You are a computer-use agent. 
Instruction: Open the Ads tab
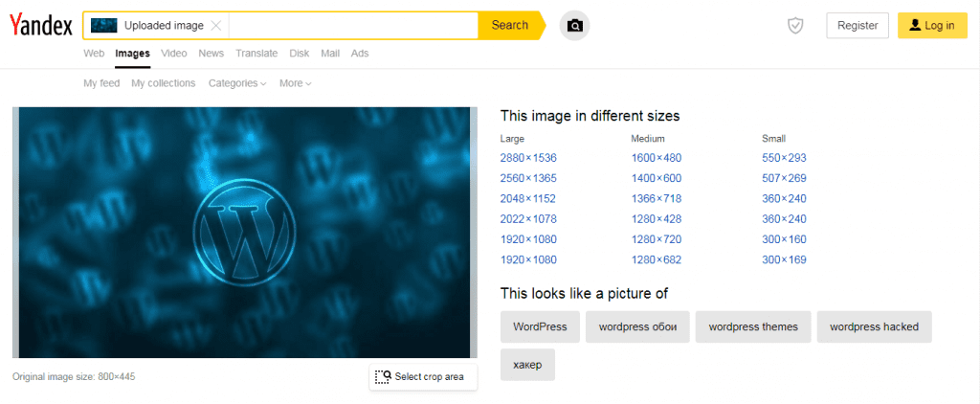(x=360, y=54)
